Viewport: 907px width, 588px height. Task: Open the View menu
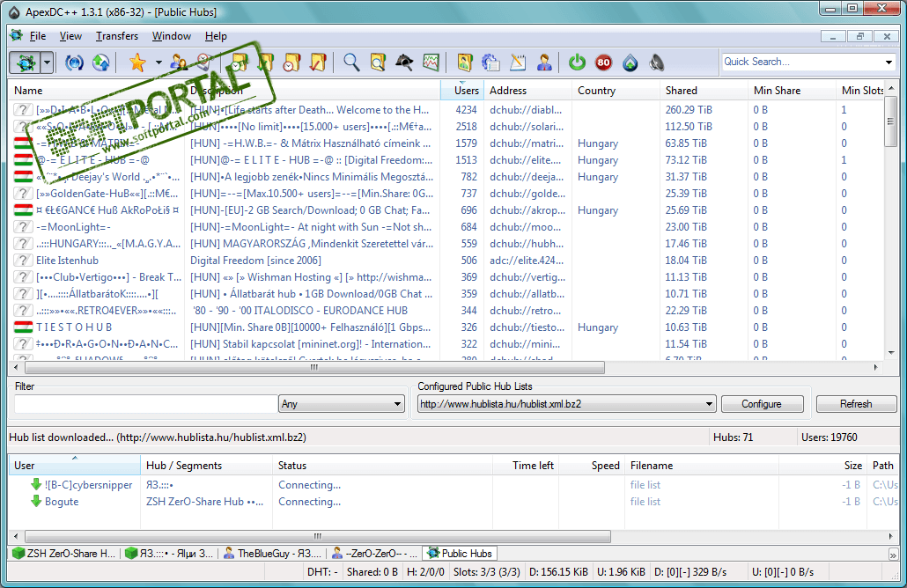coord(70,36)
